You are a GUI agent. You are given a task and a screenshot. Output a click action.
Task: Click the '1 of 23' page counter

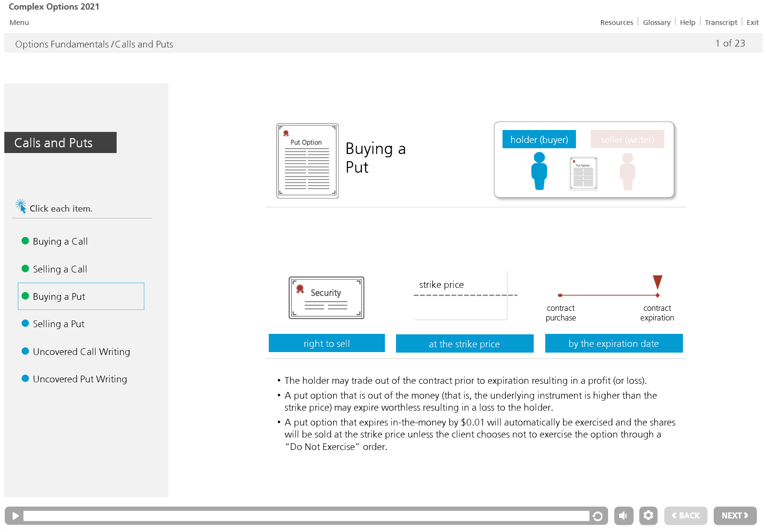click(730, 44)
